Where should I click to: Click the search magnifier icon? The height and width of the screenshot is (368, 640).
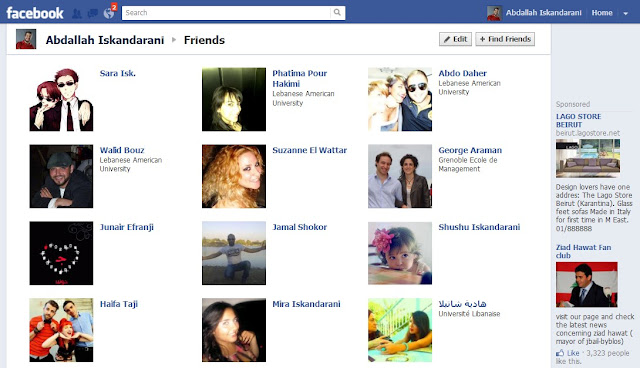coord(337,13)
